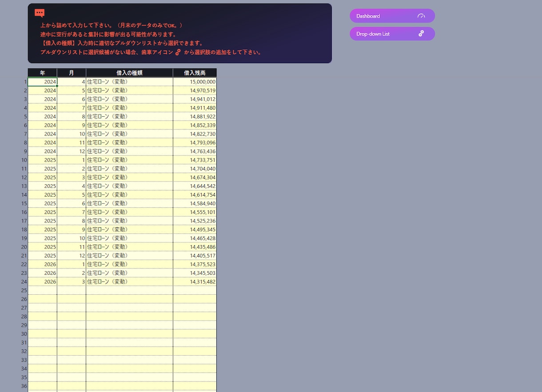Select balance cell showing 14,315,482

point(195,281)
